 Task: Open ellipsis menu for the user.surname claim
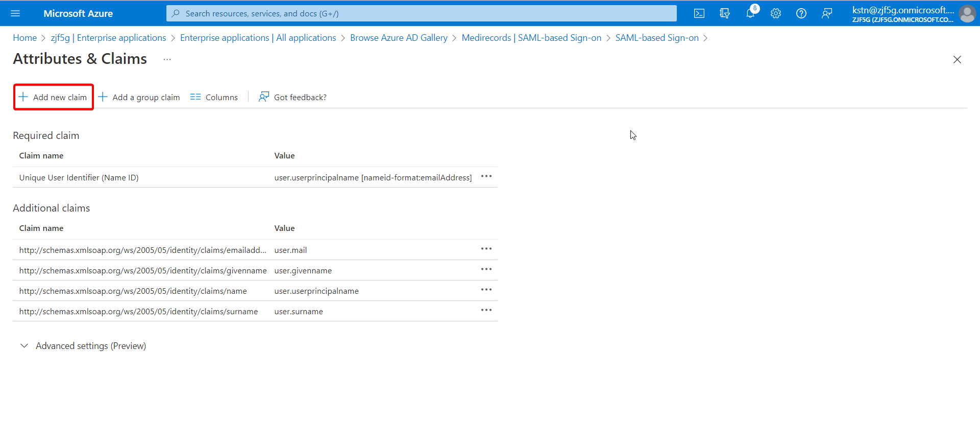[x=486, y=311]
